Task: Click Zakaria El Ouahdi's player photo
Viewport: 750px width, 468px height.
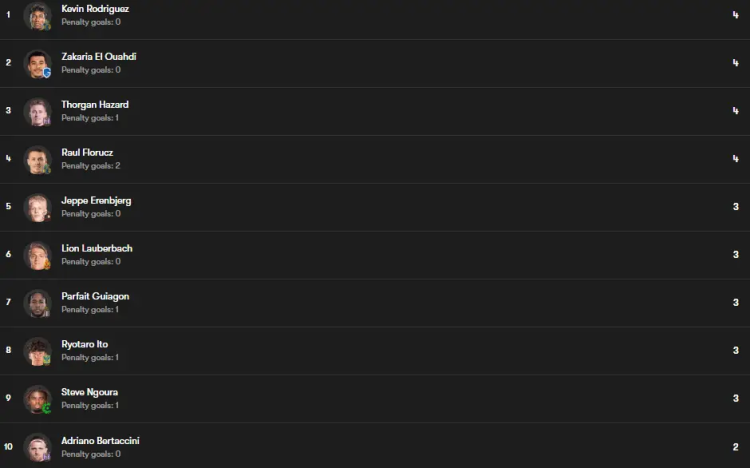Action: (37, 63)
